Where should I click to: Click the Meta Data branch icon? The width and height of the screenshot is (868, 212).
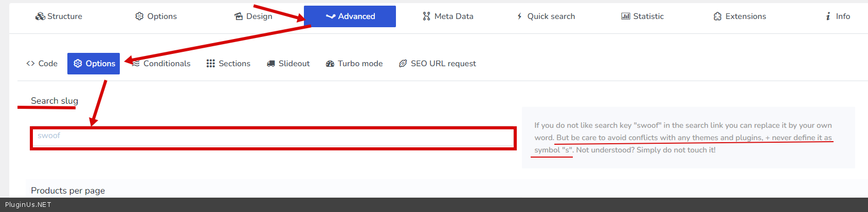(426, 16)
